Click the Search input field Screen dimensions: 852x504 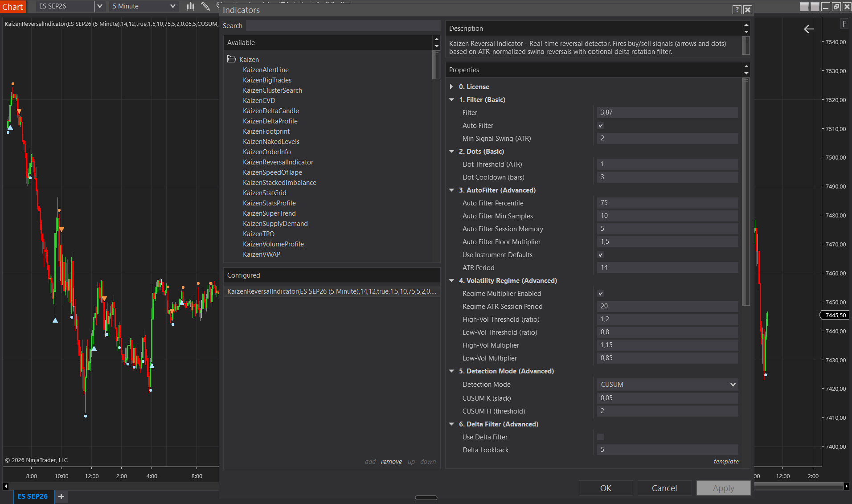click(343, 26)
